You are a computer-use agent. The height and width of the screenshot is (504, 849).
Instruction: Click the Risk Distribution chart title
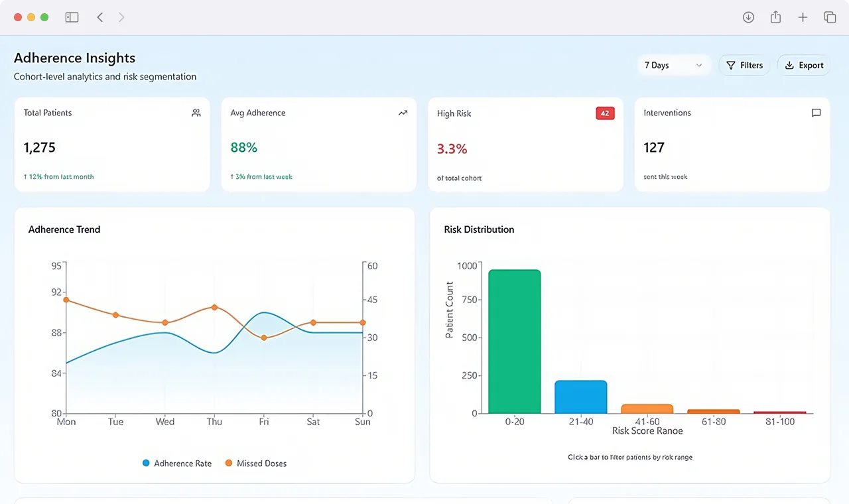[479, 229]
